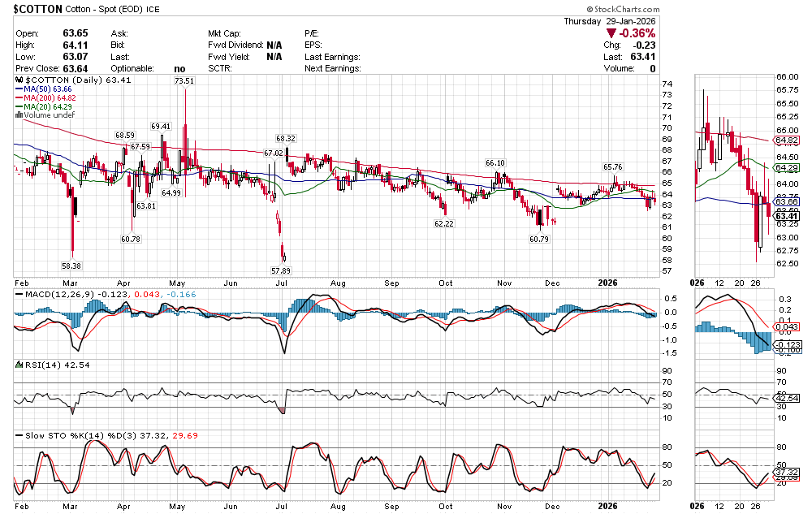This screenshot has width=812, height=514.
Task: Click the Slow STO legend icon
Action: click(19, 437)
